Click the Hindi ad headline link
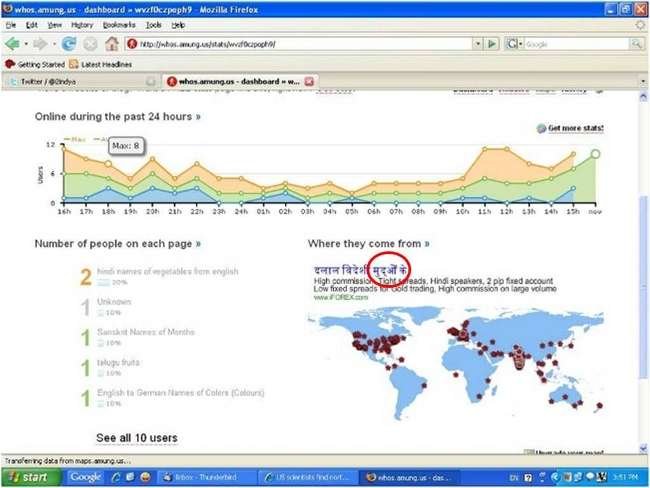This screenshot has width=650, height=488. (x=360, y=270)
